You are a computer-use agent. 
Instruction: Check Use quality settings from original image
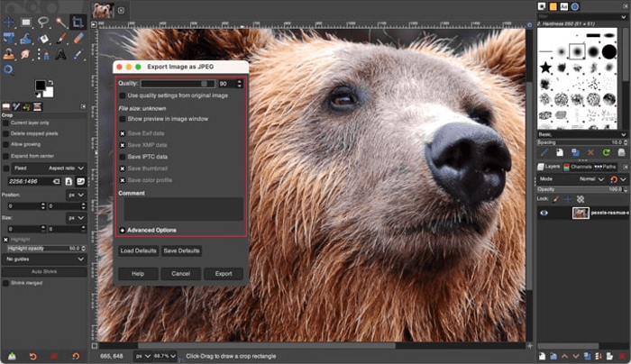pyautogui.click(x=123, y=95)
